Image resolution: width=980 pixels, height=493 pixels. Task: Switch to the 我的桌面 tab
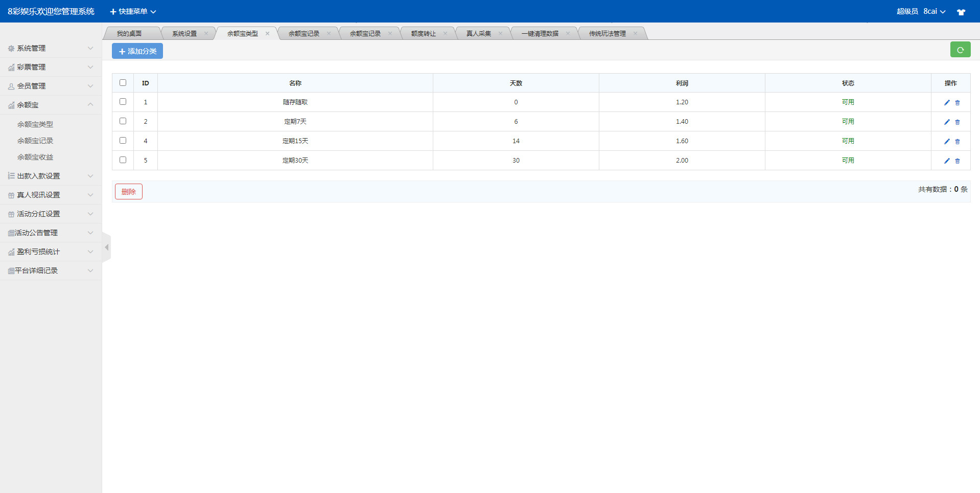click(129, 34)
